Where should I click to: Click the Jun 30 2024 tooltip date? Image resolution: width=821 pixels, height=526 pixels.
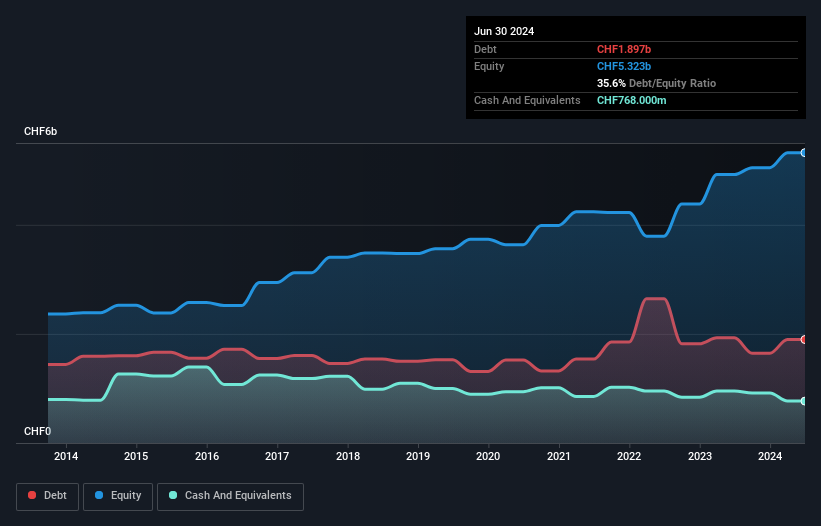(504, 31)
